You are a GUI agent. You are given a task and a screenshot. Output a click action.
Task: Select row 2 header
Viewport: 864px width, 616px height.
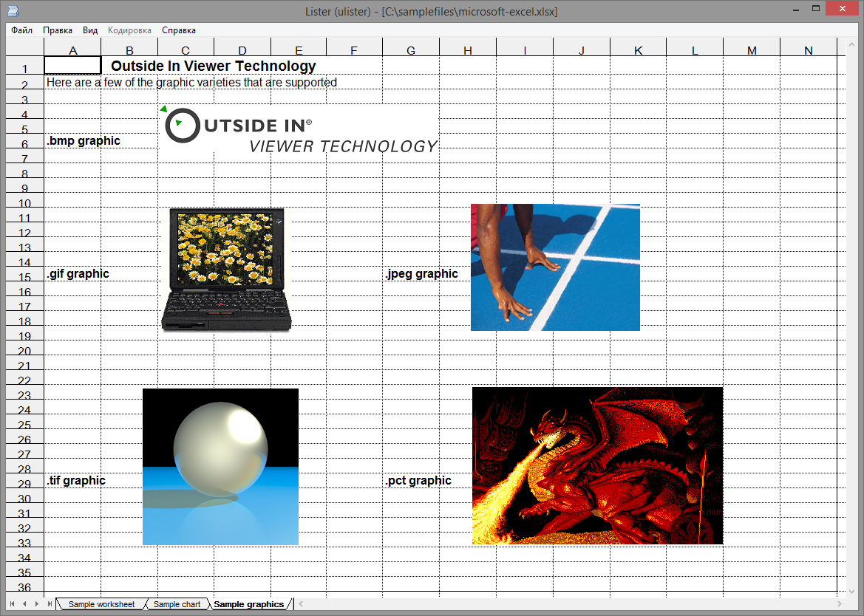25,83
